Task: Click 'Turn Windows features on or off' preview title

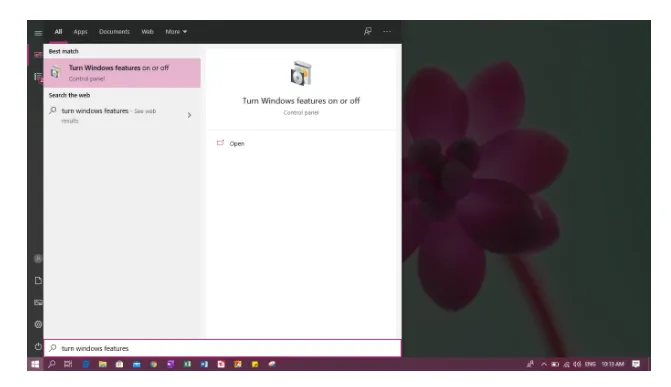Action: coord(301,101)
